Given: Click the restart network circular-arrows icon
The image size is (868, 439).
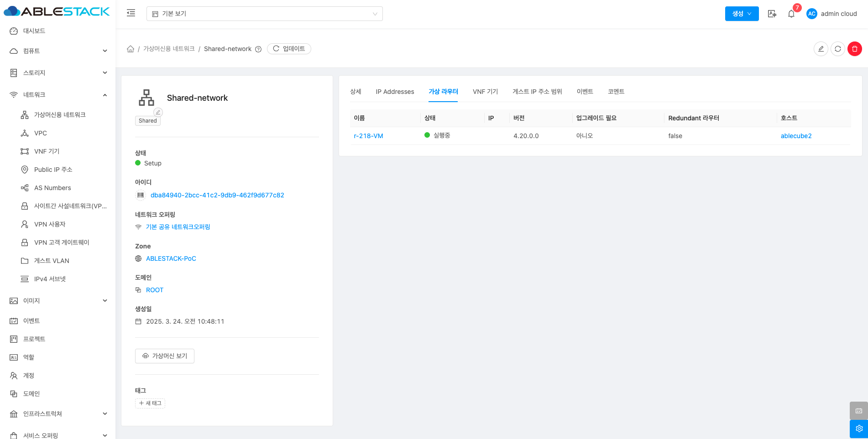Looking at the screenshot, I should (x=837, y=49).
